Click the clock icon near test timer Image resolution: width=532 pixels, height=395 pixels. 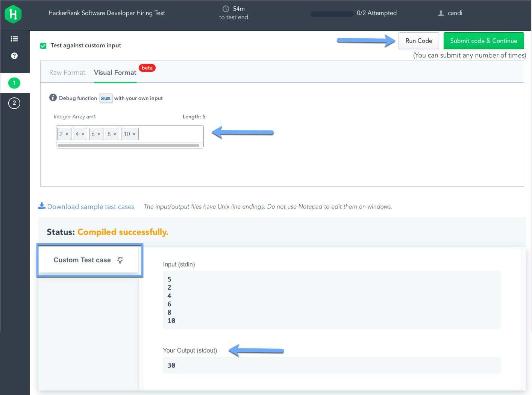[x=226, y=9]
